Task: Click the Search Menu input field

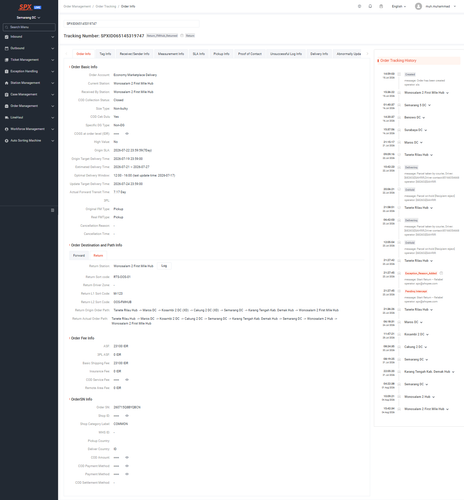Action: (29, 27)
